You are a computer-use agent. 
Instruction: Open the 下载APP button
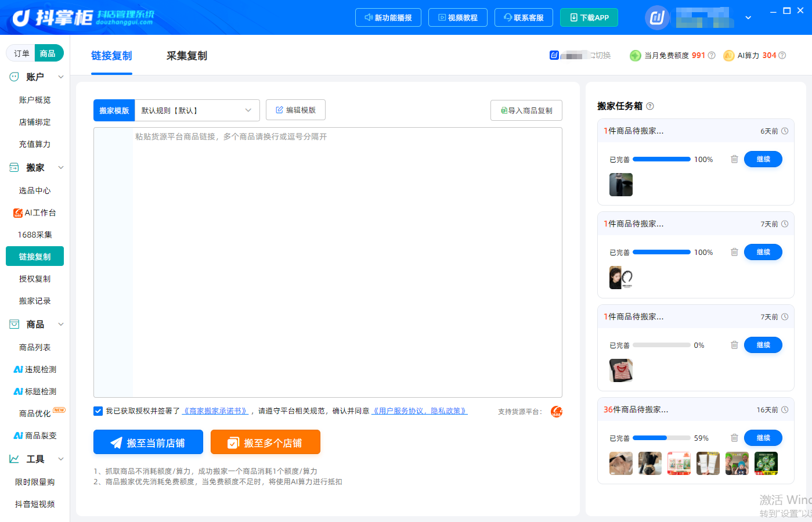[589, 17]
